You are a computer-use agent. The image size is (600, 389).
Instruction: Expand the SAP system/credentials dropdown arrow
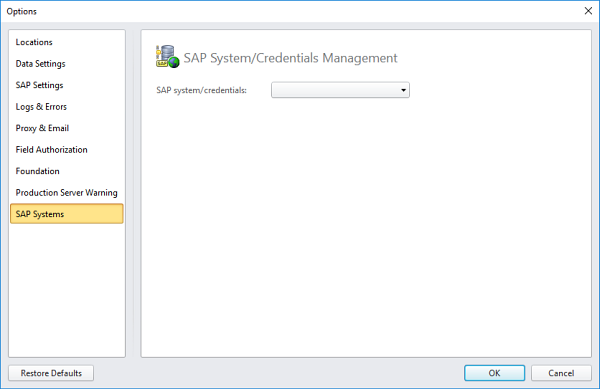pyautogui.click(x=403, y=90)
